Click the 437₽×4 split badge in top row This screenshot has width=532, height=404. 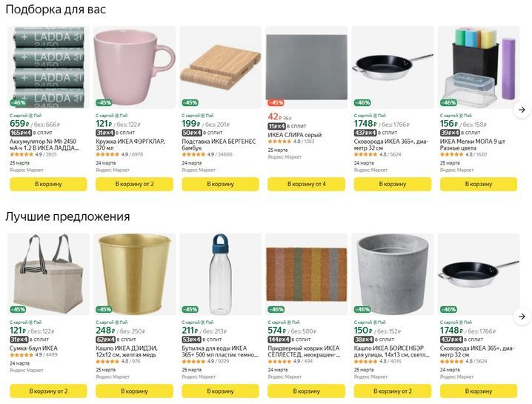pyautogui.click(x=365, y=133)
